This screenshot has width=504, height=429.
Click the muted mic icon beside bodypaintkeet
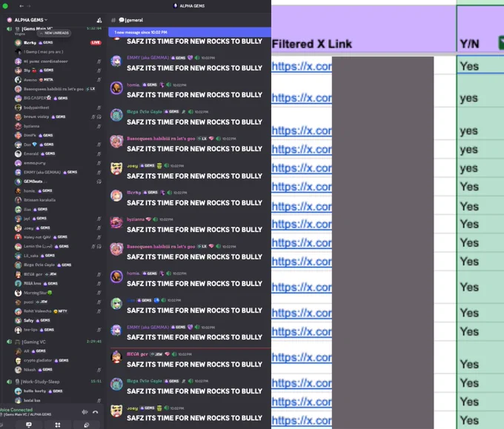99,107
